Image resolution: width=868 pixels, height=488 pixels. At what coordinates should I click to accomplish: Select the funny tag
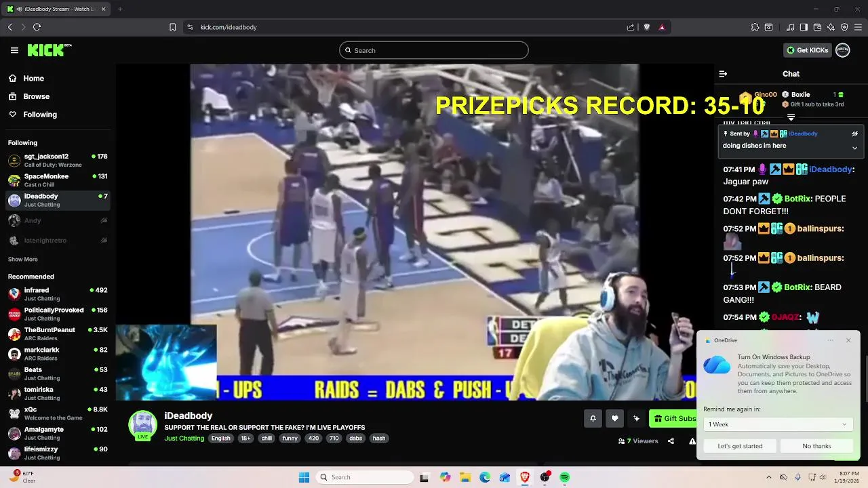coord(290,439)
